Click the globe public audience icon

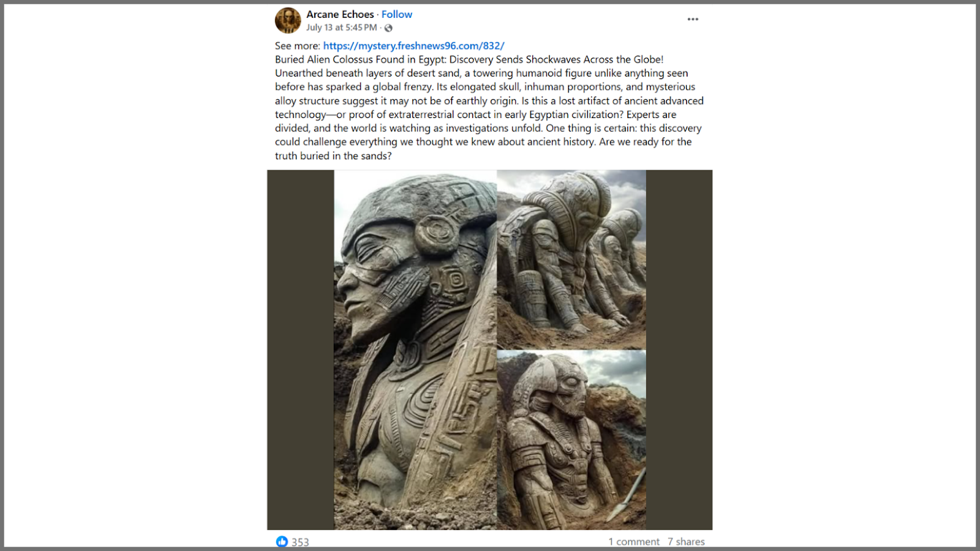tap(388, 28)
